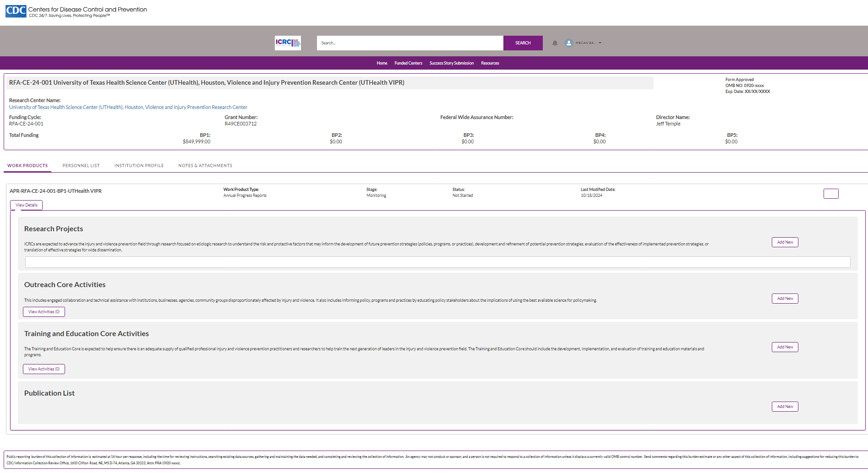Open Success Story Submission page

[452, 63]
